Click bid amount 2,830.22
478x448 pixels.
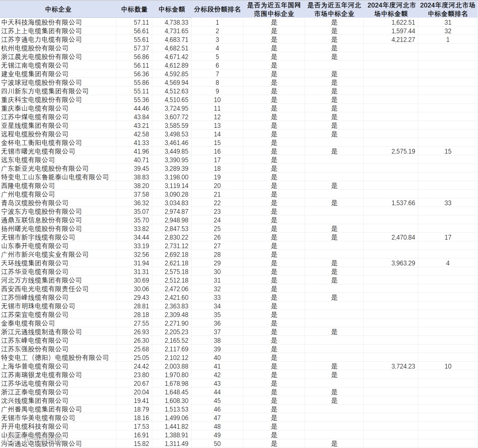pos(177,237)
